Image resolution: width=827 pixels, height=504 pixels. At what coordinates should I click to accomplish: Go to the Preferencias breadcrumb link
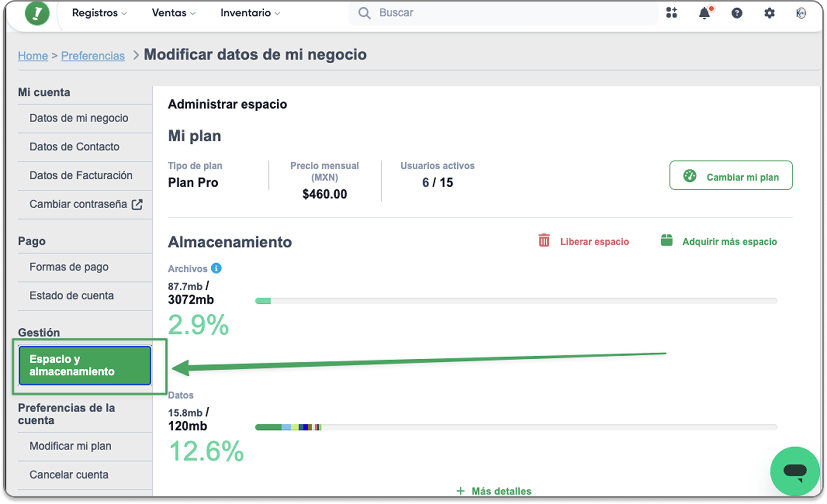[93, 56]
